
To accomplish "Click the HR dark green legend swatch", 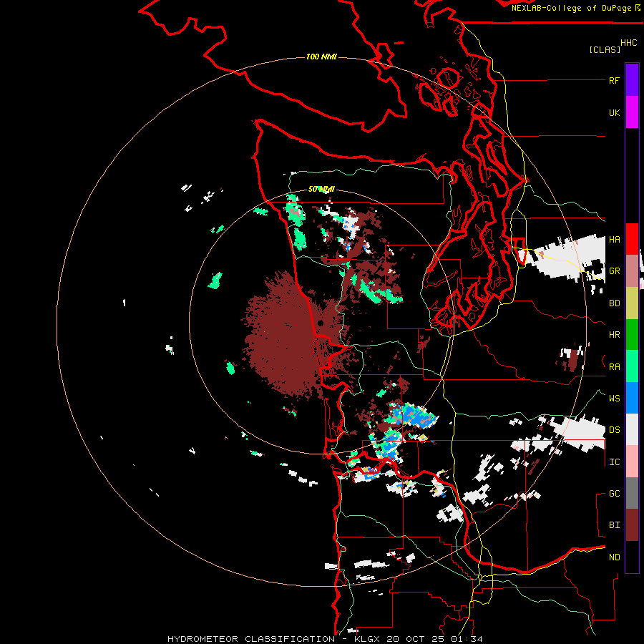I will coord(632,334).
